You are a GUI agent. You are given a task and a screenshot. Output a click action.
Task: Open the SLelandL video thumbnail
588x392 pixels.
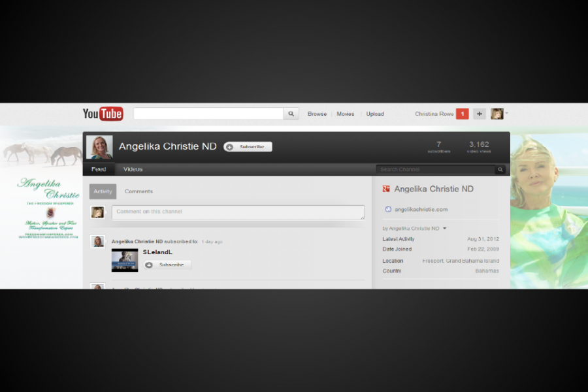point(125,260)
